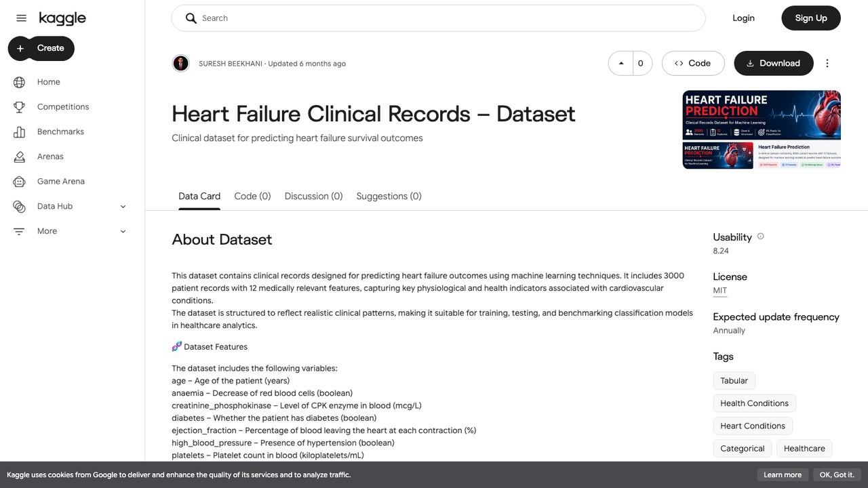Click the Kaggle search field

coord(438,18)
